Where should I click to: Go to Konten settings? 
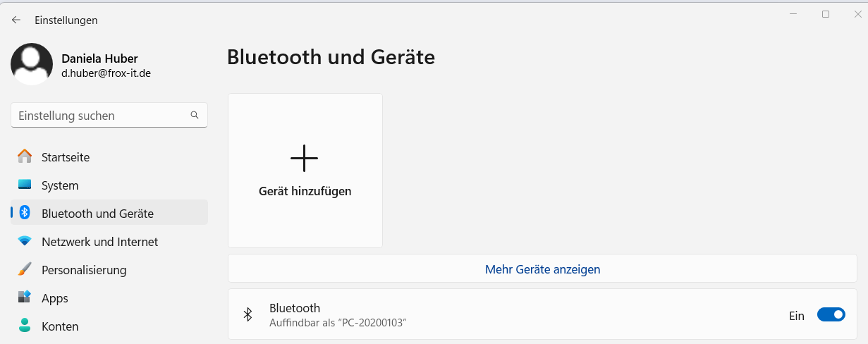(60, 326)
